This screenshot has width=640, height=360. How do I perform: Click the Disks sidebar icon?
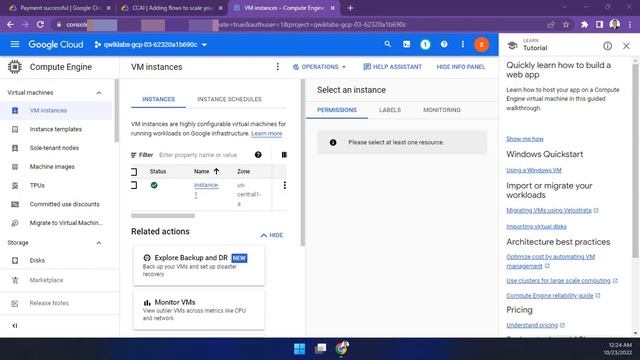(x=15, y=260)
